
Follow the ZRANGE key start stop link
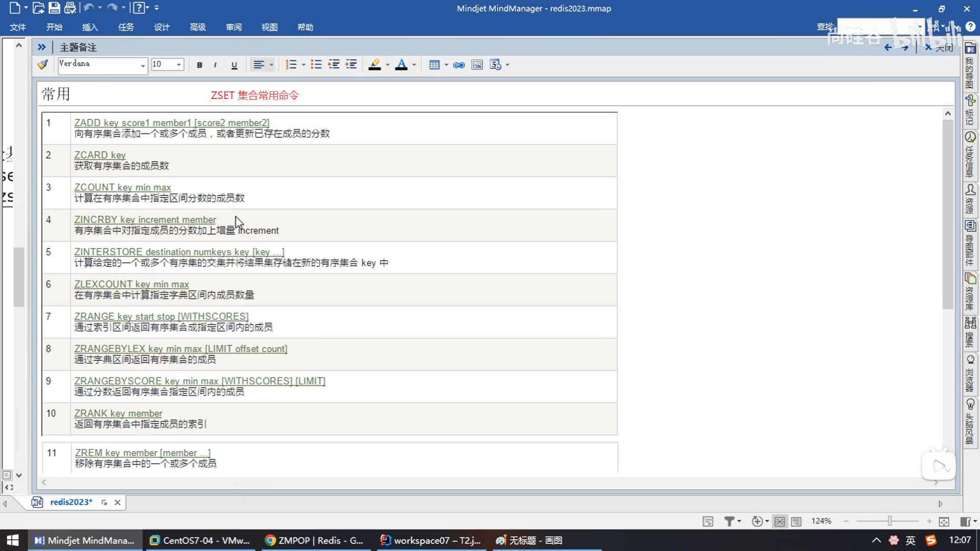click(161, 316)
